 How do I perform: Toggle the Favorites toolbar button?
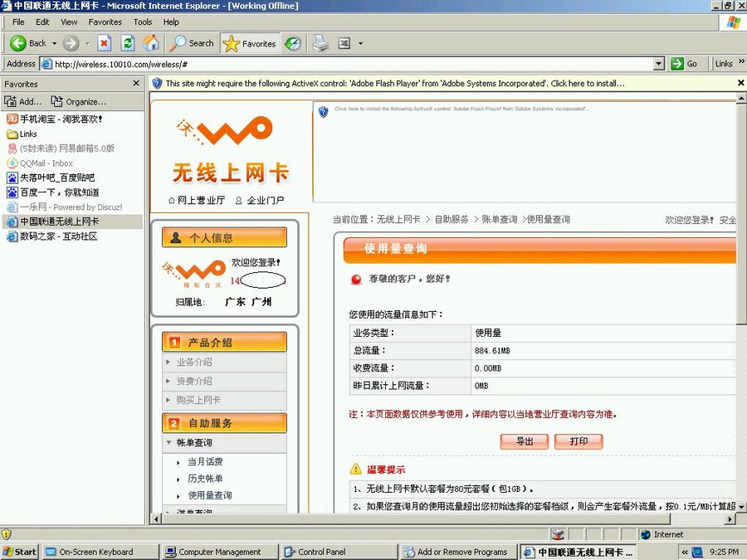pyautogui.click(x=250, y=43)
